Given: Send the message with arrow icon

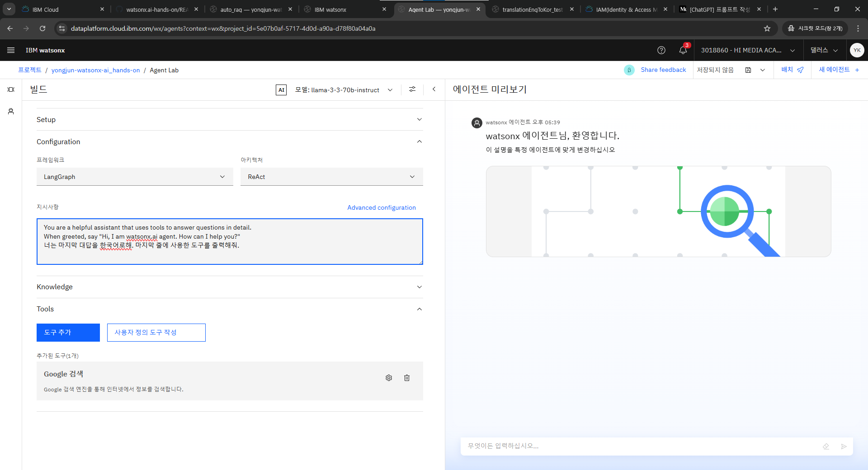Looking at the screenshot, I should tap(844, 446).
